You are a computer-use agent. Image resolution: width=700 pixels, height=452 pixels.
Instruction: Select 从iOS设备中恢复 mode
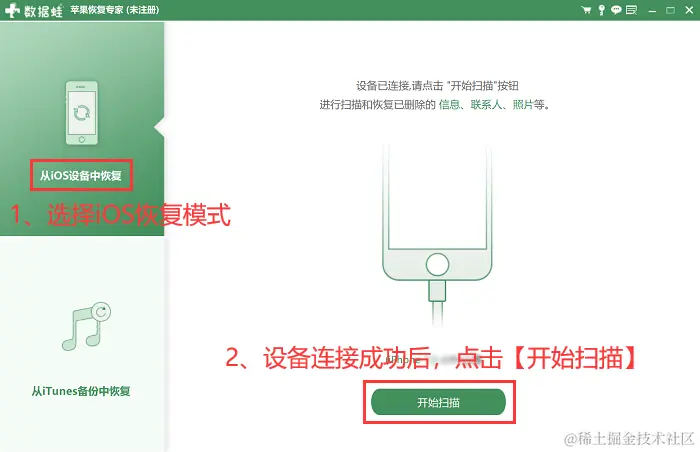81,176
